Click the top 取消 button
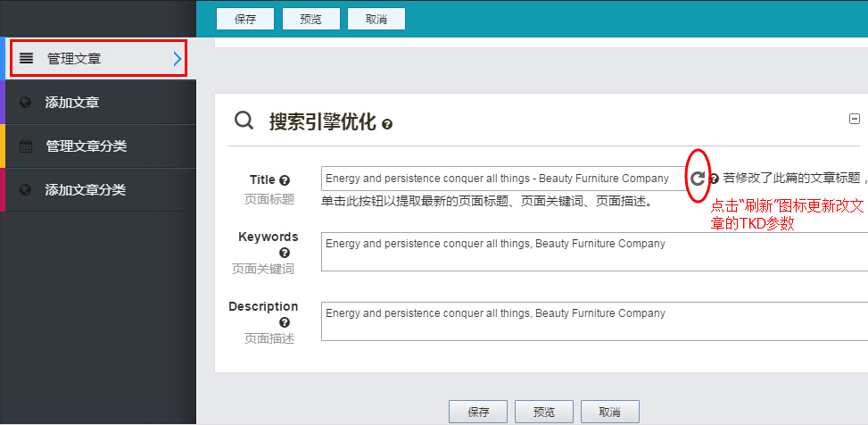The image size is (868, 425). pos(376,19)
